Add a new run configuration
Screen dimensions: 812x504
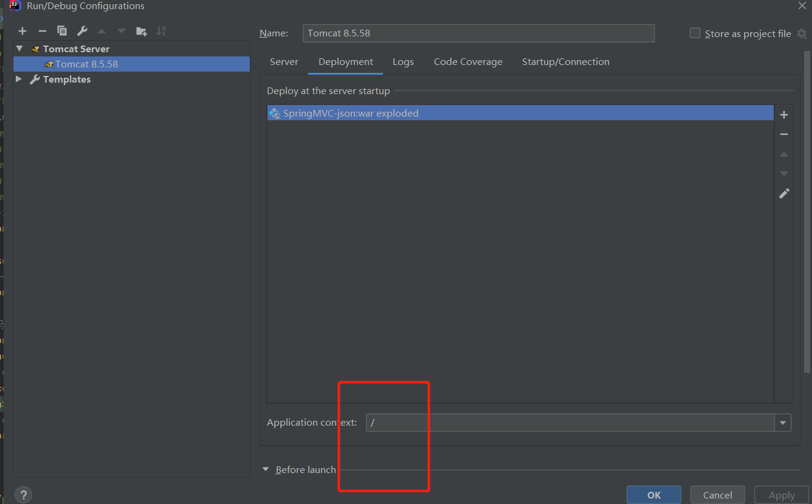pyautogui.click(x=22, y=31)
